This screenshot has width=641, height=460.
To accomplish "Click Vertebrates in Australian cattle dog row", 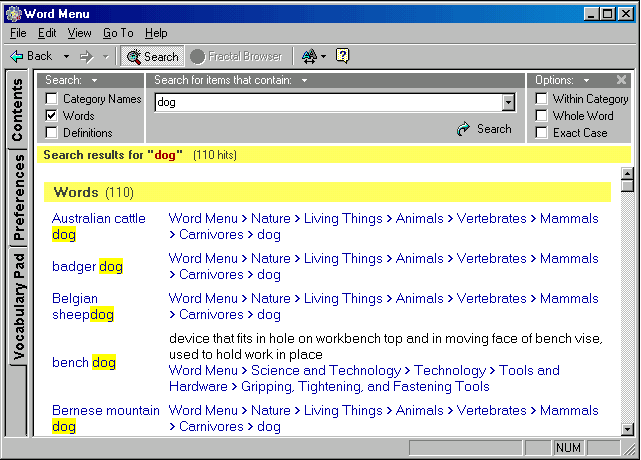I will pyautogui.click(x=491, y=218).
